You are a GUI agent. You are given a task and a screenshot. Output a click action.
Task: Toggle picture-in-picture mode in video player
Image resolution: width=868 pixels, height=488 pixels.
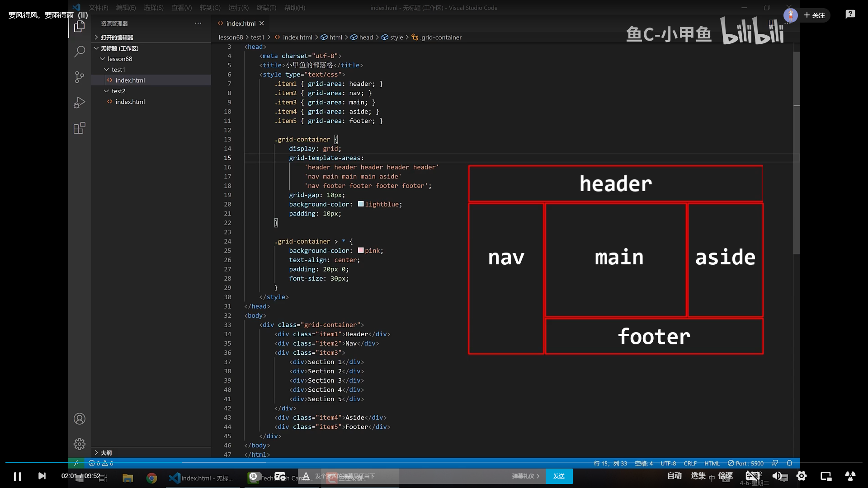pyautogui.click(x=826, y=476)
